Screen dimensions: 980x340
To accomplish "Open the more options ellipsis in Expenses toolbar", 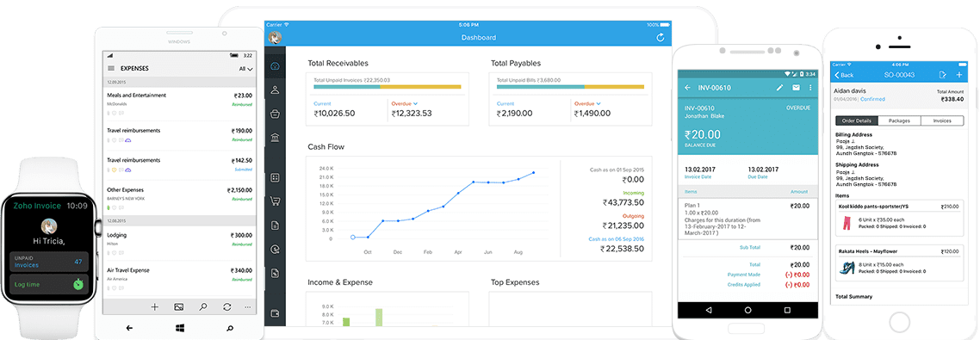I will pos(247,307).
